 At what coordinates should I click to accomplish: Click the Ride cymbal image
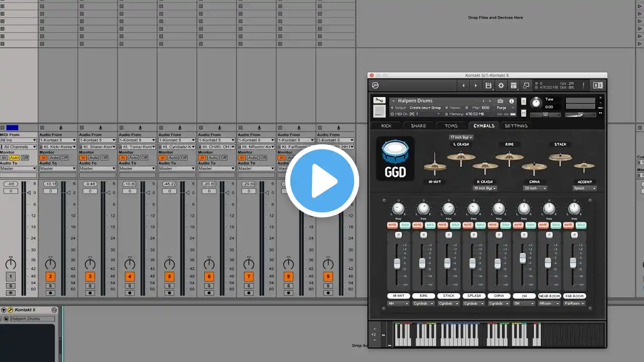(x=509, y=157)
